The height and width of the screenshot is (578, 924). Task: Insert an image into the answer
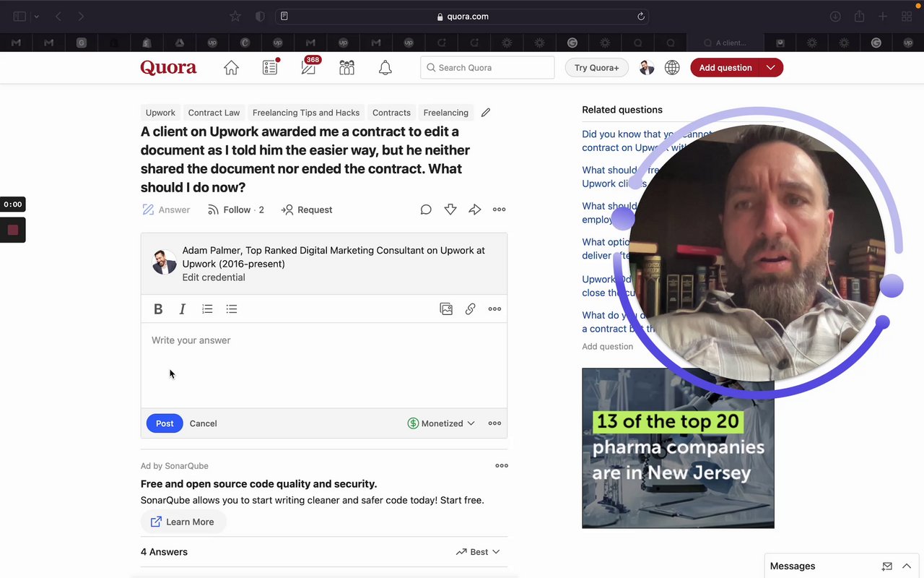pyautogui.click(x=446, y=309)
